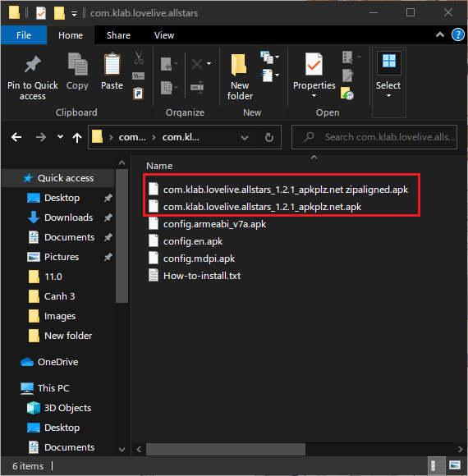Select This PC in navigation pane
This screenshot has width=468, height=476.
(45, 388)
